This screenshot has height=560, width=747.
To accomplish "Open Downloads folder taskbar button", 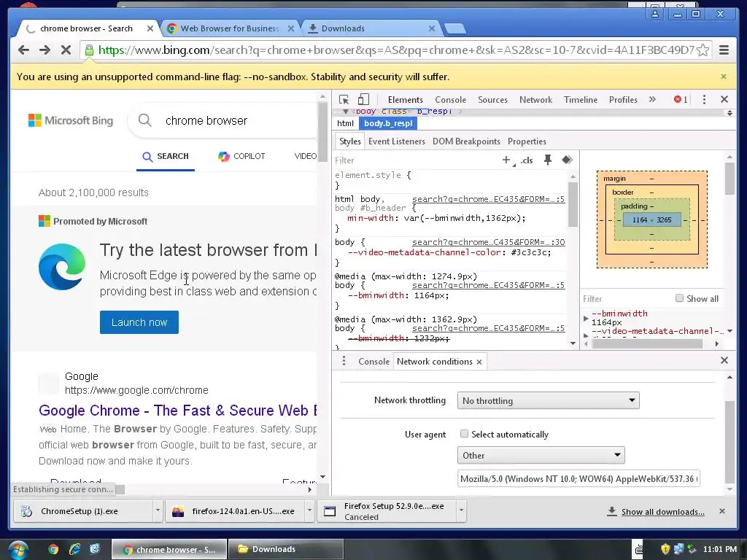I will pos(286,549).
